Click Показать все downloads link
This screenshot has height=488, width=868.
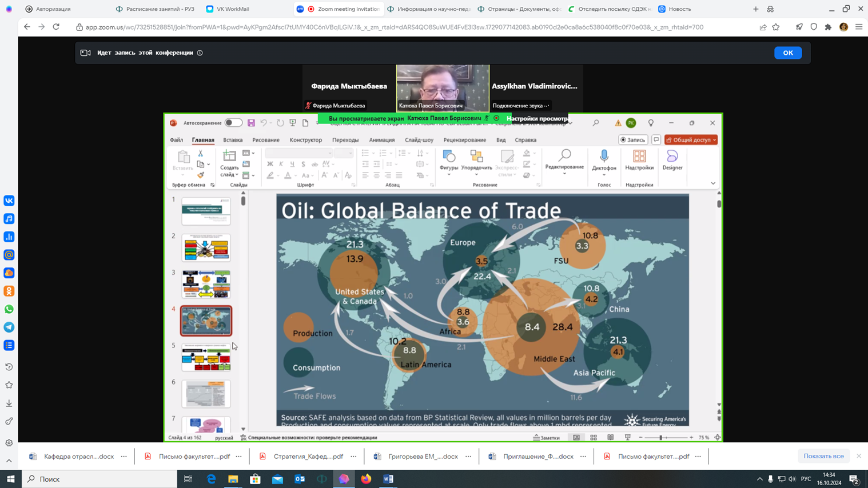point(823,456)
